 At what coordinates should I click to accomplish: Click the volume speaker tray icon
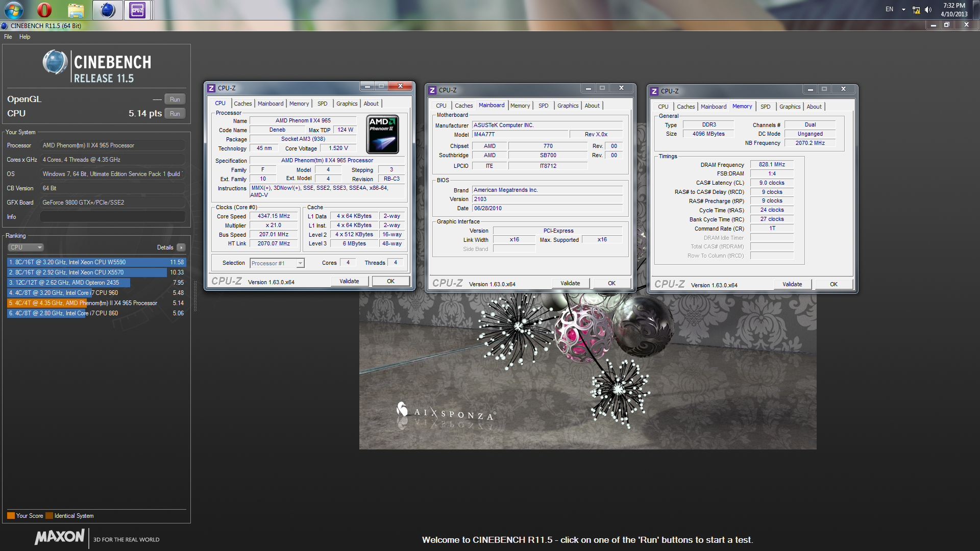click(928, 10)
